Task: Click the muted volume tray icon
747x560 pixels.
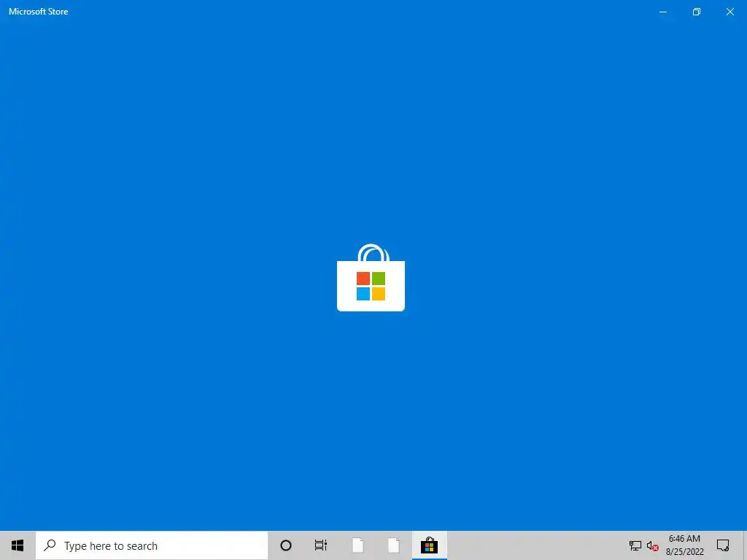Action: [x=653, y=546]
